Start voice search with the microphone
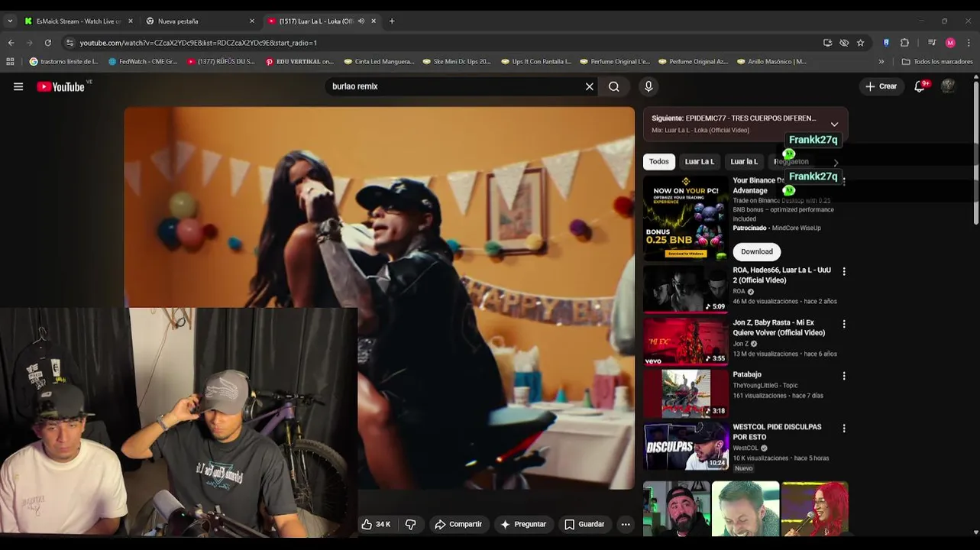Screen dimensions: 980x550 648,86
